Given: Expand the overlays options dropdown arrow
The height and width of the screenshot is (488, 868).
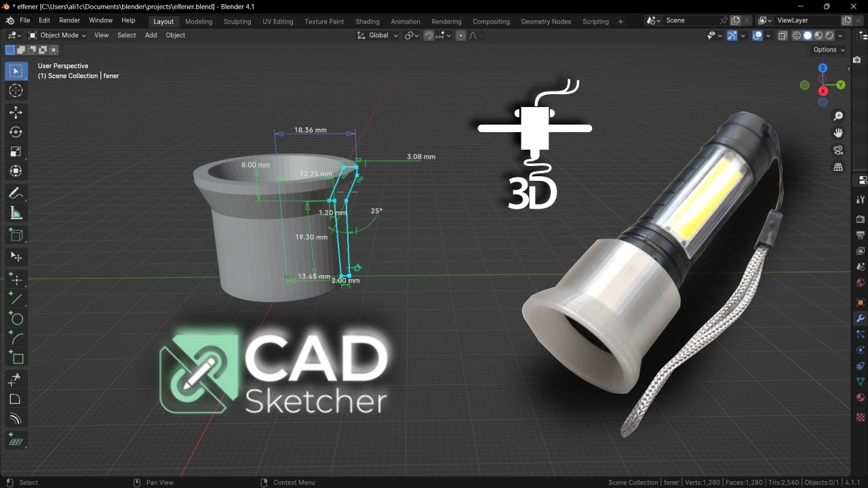Looking at the screenshot, I should click(x=768, y=35).
